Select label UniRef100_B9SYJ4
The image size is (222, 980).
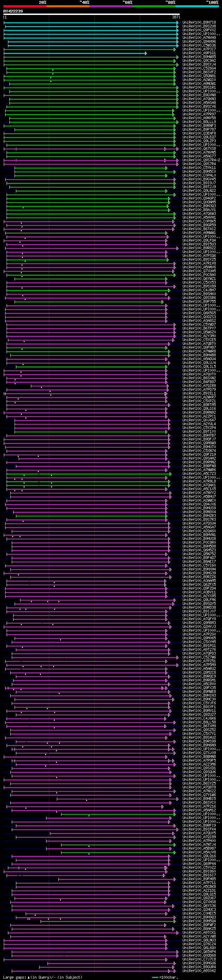tap(199, 64)
